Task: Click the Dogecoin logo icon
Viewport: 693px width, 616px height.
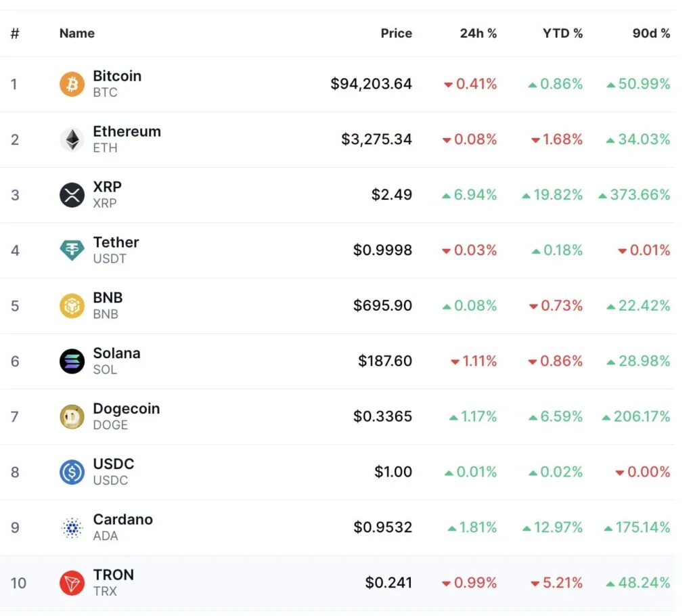Action: click(x=71, y=416)
